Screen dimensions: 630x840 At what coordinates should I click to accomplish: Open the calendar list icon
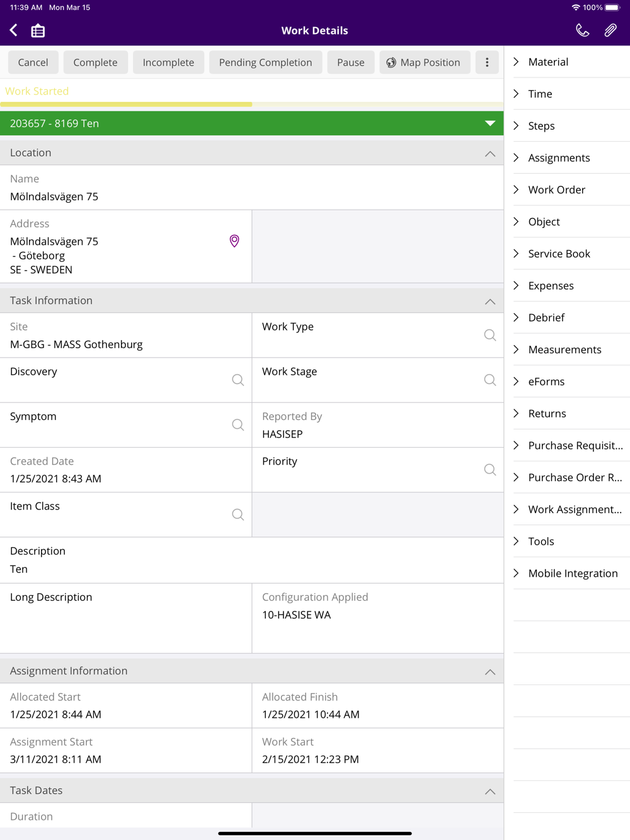38,30
